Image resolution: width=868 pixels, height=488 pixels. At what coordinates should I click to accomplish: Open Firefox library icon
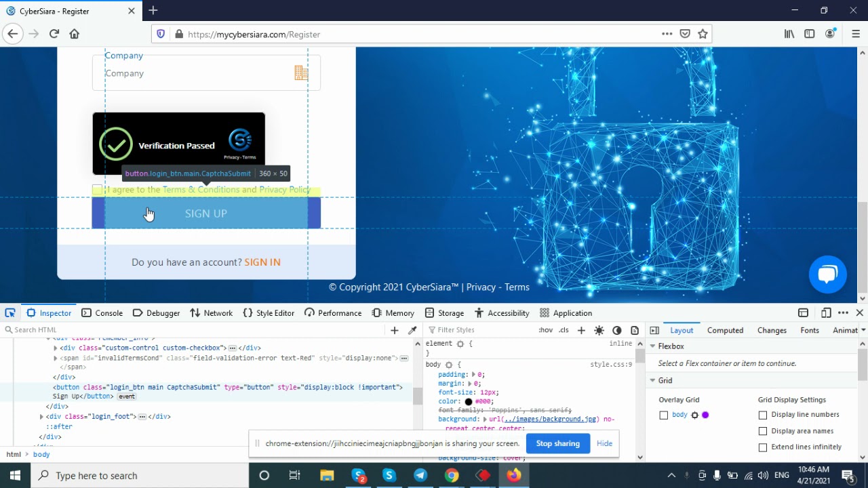pos(789,34)
